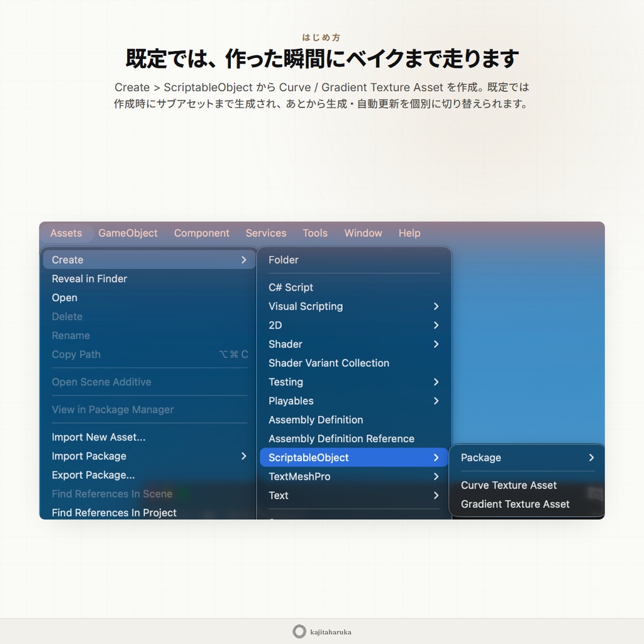Open the Services menu
This screenshot has width=644, height=644.
tap(266, 233)
